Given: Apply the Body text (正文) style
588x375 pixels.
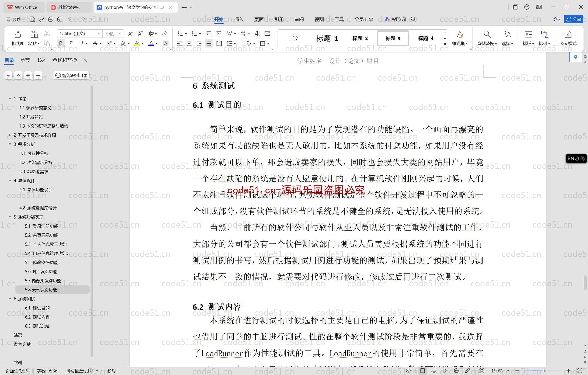Looking at the screenshot, I should [294, 38].
